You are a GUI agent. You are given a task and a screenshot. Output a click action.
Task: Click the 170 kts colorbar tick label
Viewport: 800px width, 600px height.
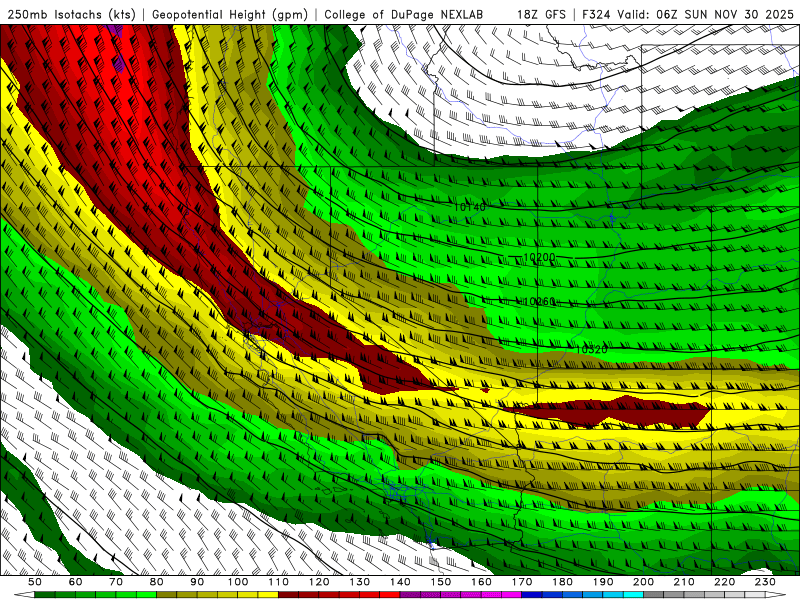pyautogui.click(x=521, y=582)
